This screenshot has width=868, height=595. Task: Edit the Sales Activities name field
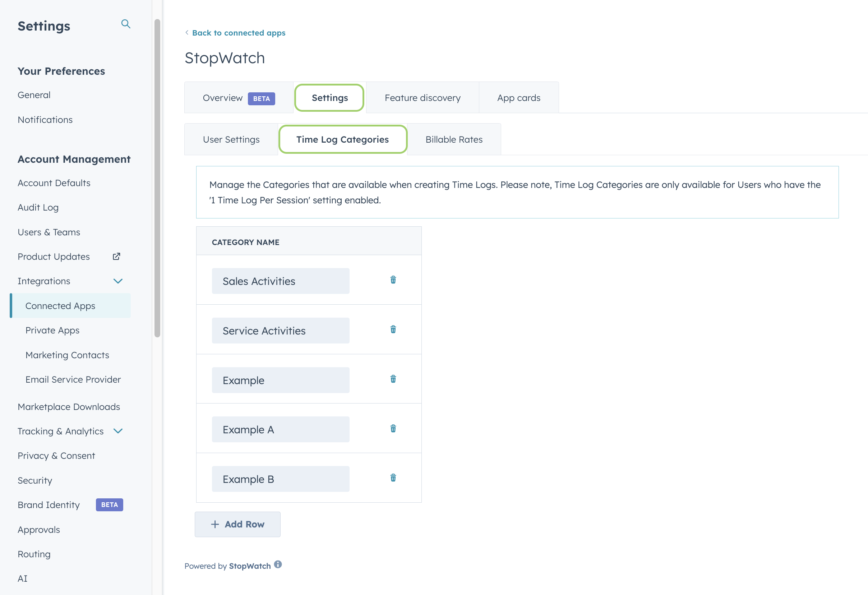pyautogui.click(x=281, y=281)
